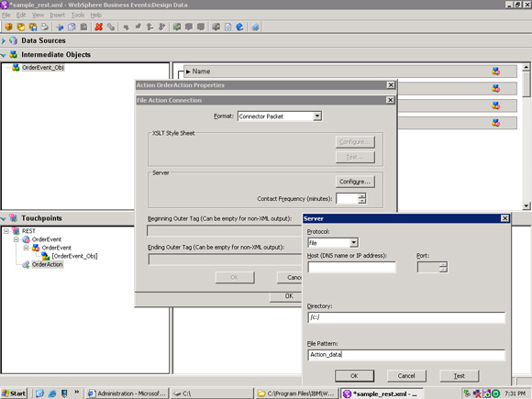Click the Intermediate Objects section icon
The image size is (532, 399).
tap(14, 54)
